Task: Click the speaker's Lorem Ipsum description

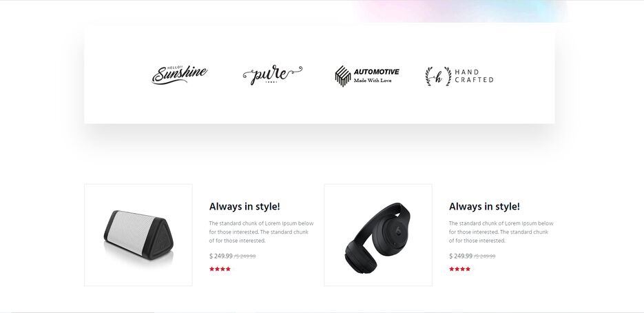Action: [261, 232]
